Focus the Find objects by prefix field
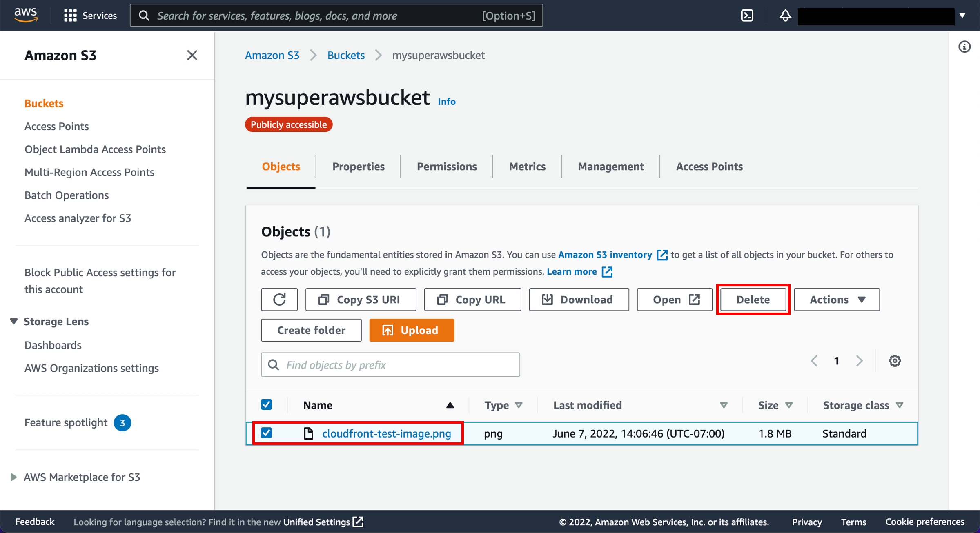The height and width of the screenshot is (533, 980). (390, 365)
